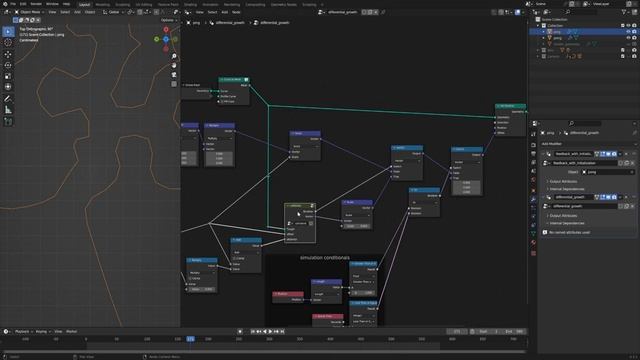Expand Output Attributes under differential_growth modifier
Screen dimensions: 640x360
563,216
